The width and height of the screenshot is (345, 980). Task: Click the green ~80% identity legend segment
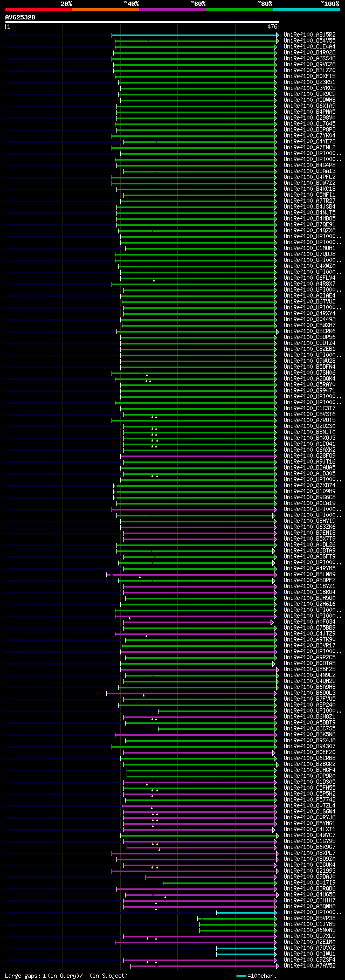[239, 9]
